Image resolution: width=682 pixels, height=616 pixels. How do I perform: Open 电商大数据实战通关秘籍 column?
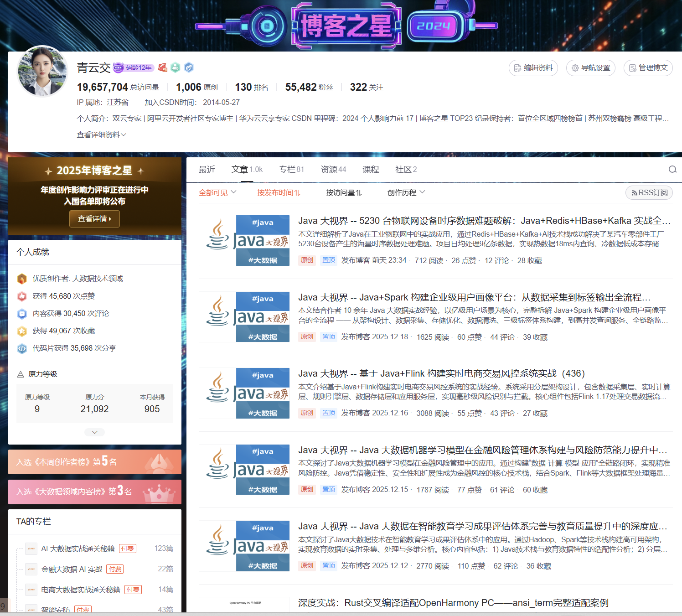click(x=81, y=590)
